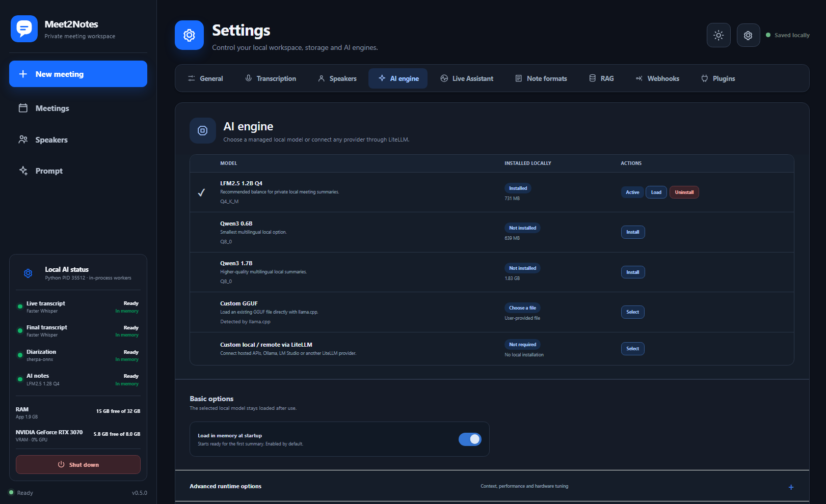Viewport: 826px width, 504px height.
Task: Click the plus icon in New meeting
Action: click(x=23, y=74)
